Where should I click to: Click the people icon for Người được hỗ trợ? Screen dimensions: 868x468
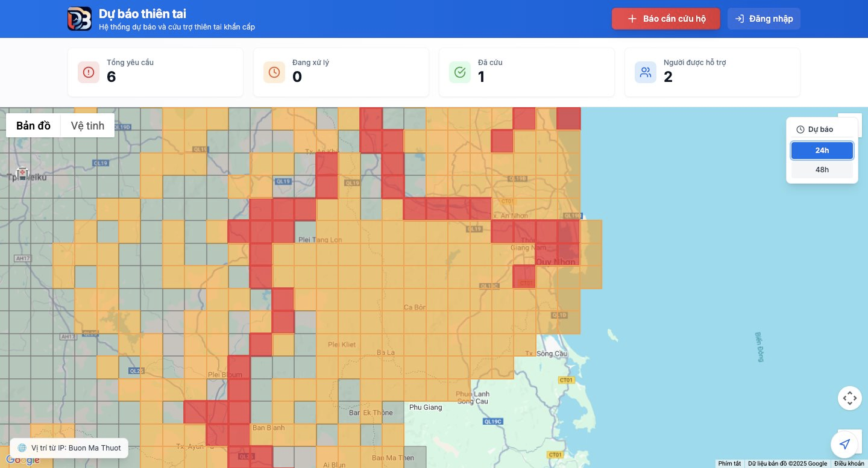point(646,72)
